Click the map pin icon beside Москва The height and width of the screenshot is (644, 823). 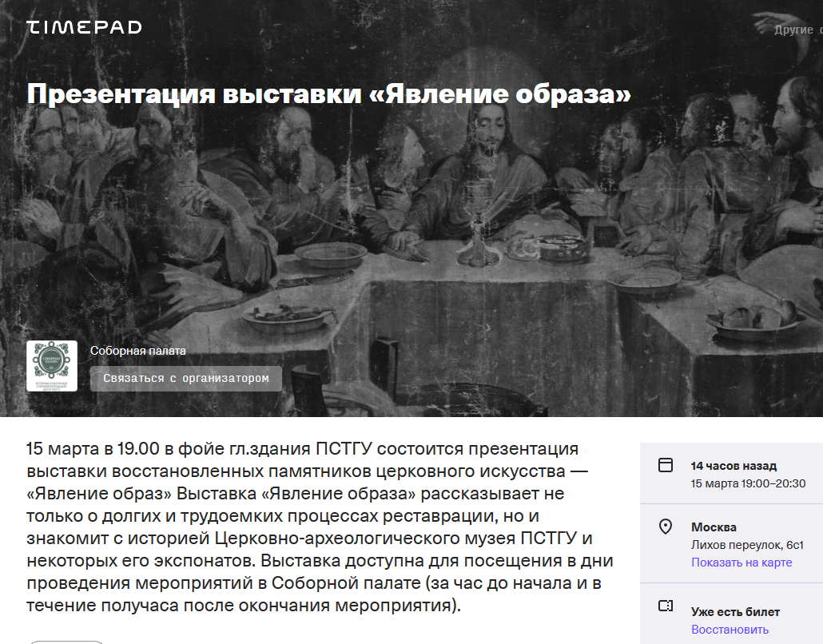click(666, 527)
